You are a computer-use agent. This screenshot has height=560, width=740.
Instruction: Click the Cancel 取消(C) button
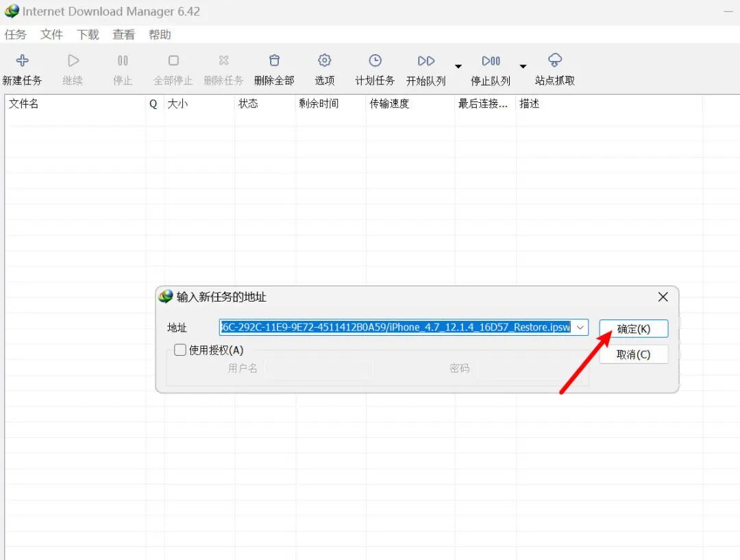pyautogui.click(x=633, y=354)
